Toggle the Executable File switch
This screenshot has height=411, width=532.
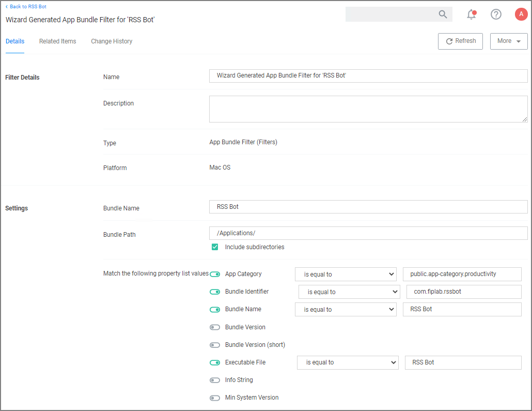click(215, 362)
